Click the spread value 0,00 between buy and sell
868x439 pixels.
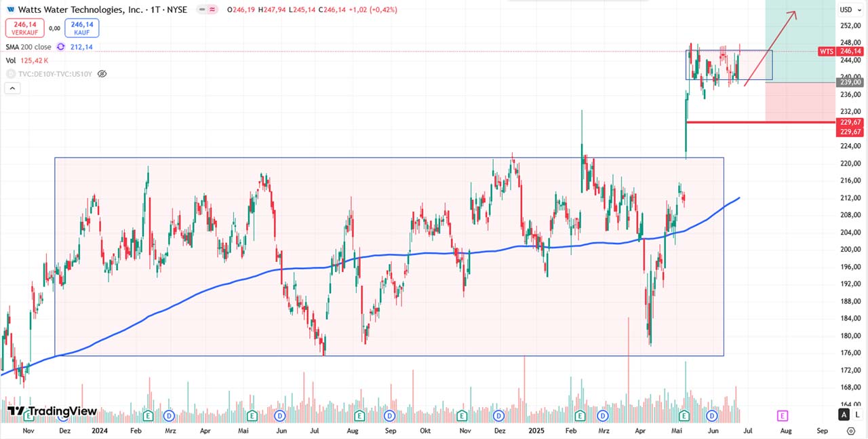pyautogui.click(x=55, y=28)
